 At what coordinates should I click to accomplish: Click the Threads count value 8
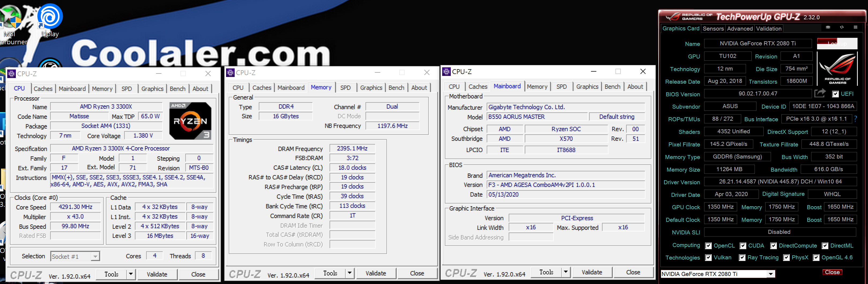coord(203,256)
